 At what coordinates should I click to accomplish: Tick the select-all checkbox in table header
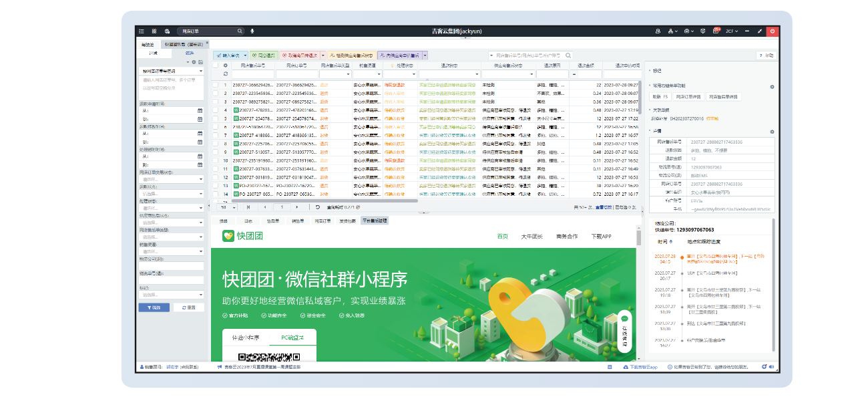coord(216,65)
